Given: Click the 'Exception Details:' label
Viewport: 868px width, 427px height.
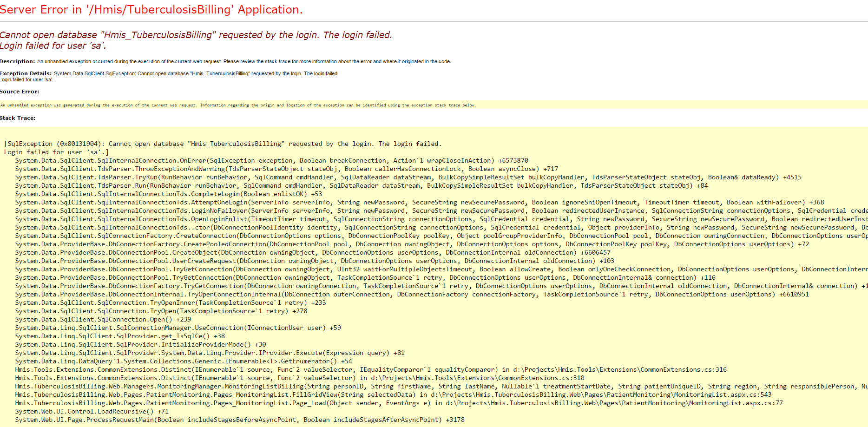Looking at the screenshot, I should (26, 73).
